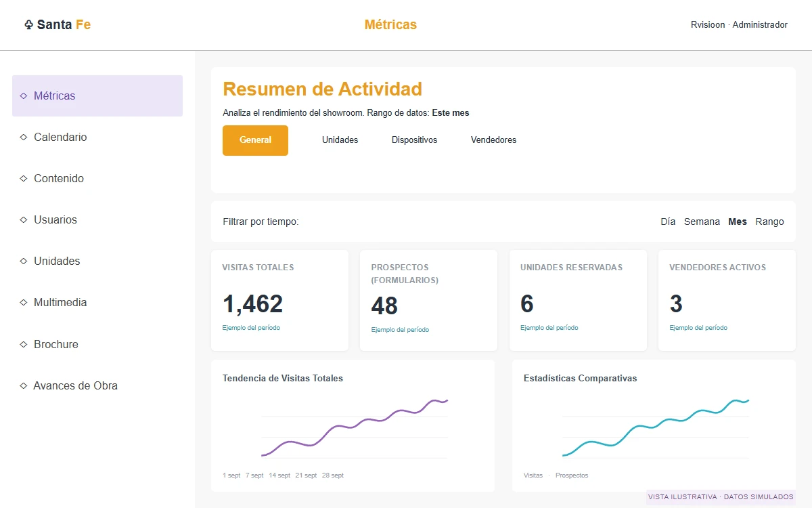The image size is (812, 508).
Task: Click the diamond icon beside Multimedia
Action: tap(24, 303)
